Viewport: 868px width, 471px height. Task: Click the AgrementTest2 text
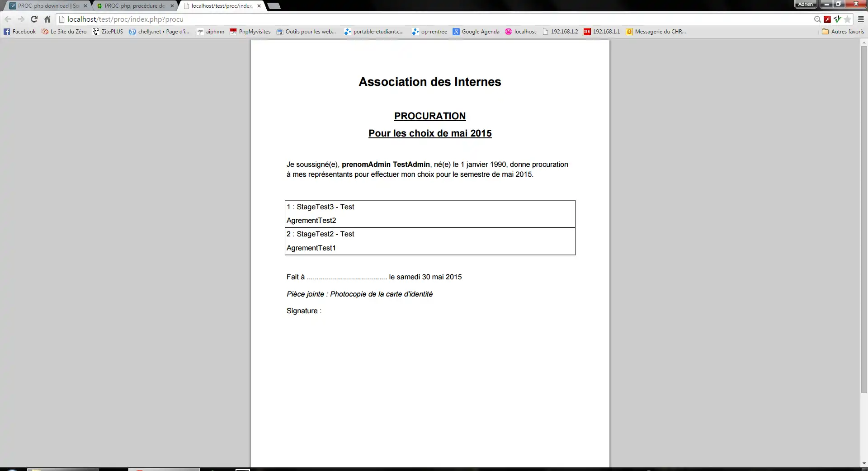click(x=311, y=221)
